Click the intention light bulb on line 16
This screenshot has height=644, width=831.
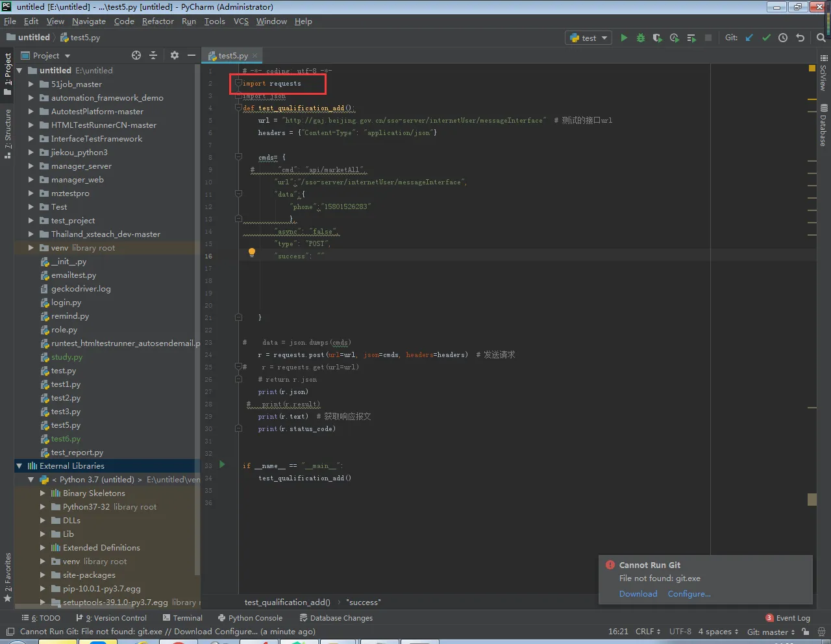click(252, 253)
